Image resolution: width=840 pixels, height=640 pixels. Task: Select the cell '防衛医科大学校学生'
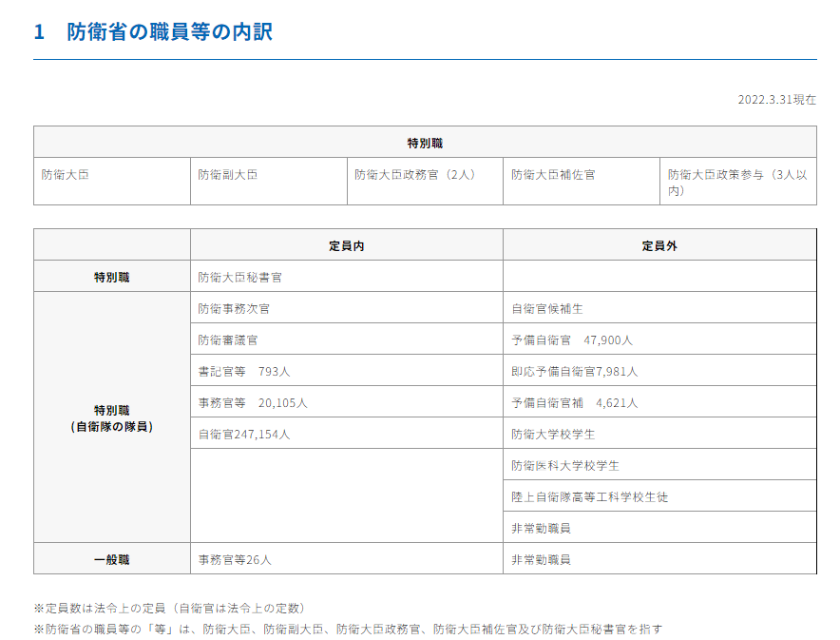tap(659, 465)
